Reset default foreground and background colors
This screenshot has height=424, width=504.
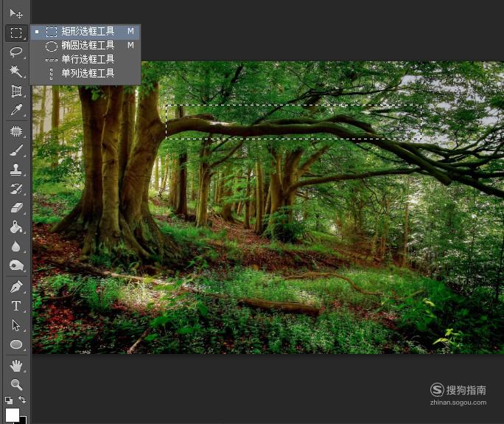(9, 400)
